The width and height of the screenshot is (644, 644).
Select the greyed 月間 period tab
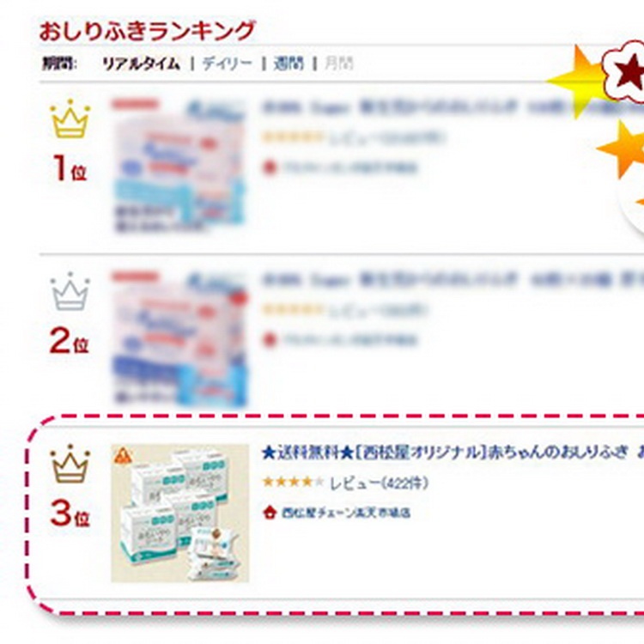339,64
